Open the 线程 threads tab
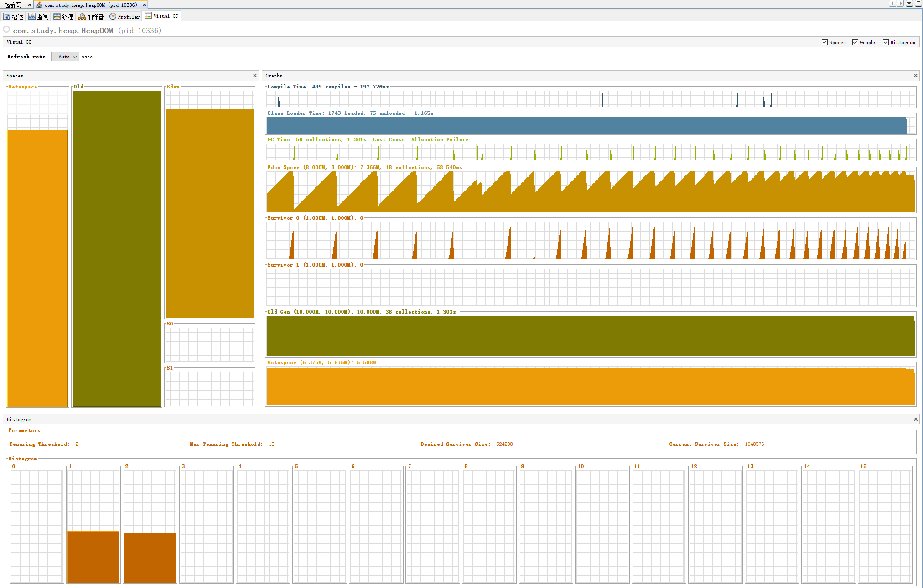This screenshot has width=923, height=588. click(x=63, y=16)
